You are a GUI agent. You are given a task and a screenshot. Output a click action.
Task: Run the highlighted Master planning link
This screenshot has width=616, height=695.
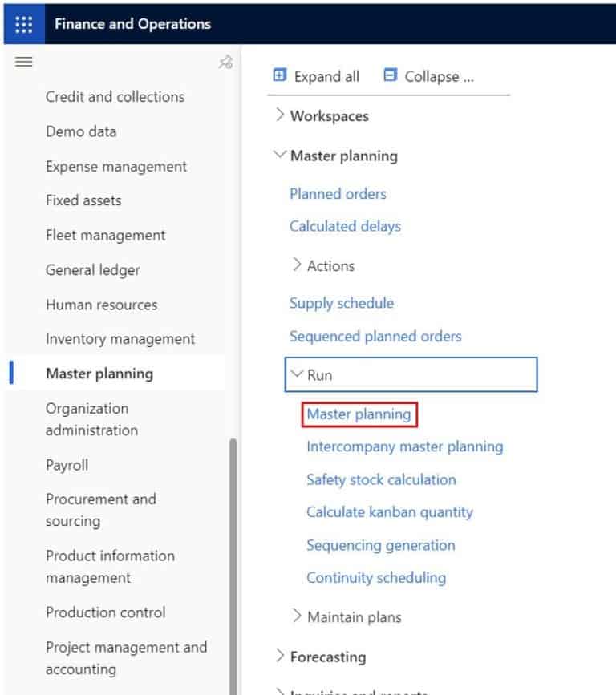click(x=359, y=414)
